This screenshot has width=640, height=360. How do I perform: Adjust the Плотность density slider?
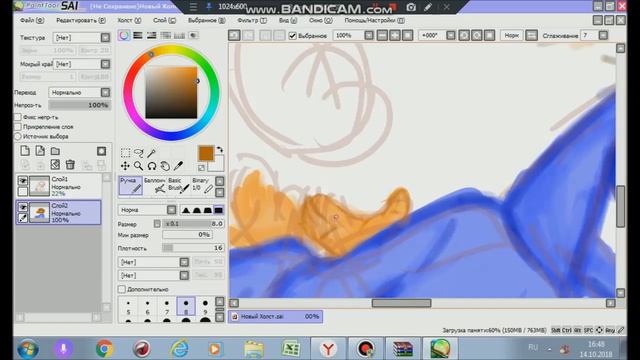tap(193, 248)
